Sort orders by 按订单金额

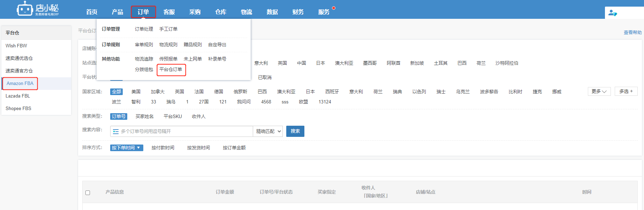(234, 148)
